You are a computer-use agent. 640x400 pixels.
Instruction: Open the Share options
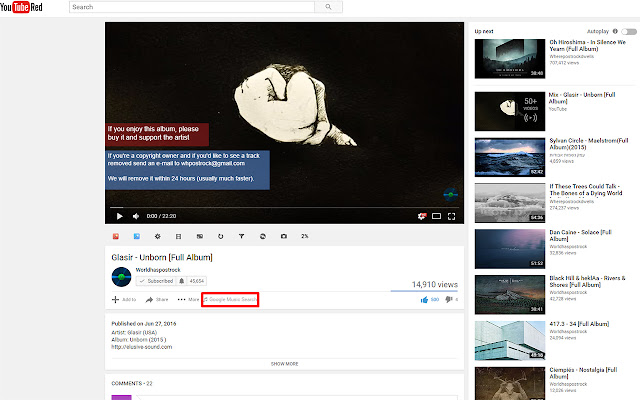point(157,299)
